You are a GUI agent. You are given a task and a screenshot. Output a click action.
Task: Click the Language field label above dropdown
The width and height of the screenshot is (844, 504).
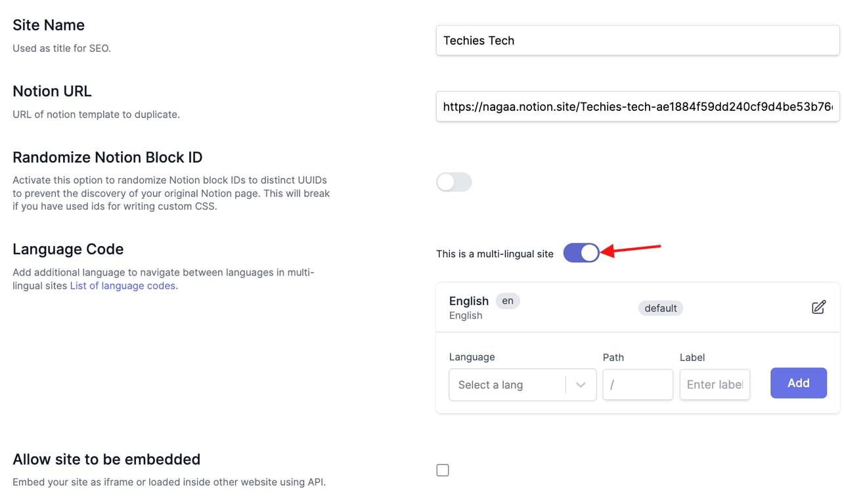[472, 357]
